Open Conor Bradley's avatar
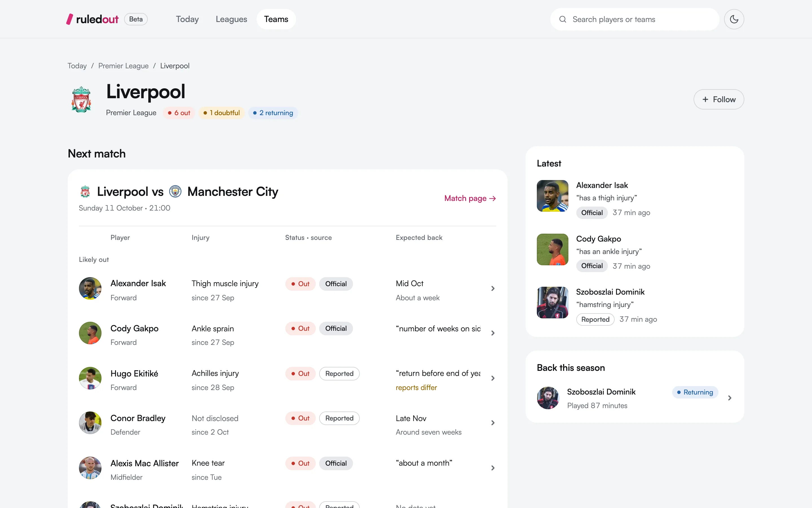Screen dimensions: 812x508 (90, 423)
